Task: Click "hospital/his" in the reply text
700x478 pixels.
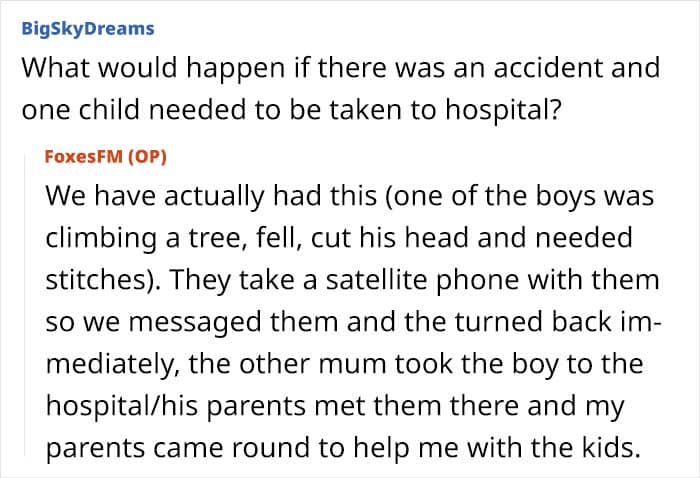Action: pyautogui.click(x=122, y=406)
